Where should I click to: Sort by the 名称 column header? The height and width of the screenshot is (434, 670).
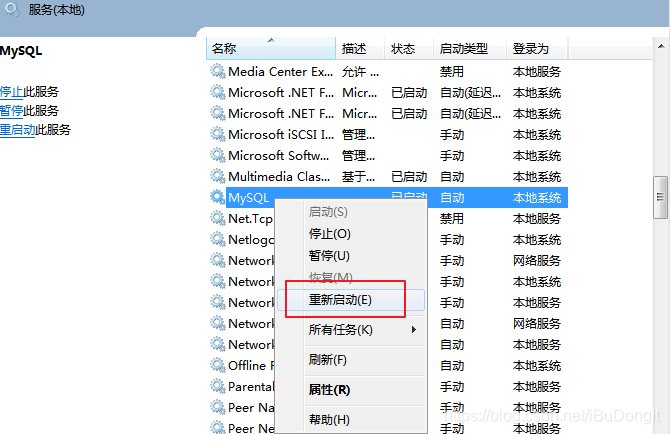pos(270,48)
